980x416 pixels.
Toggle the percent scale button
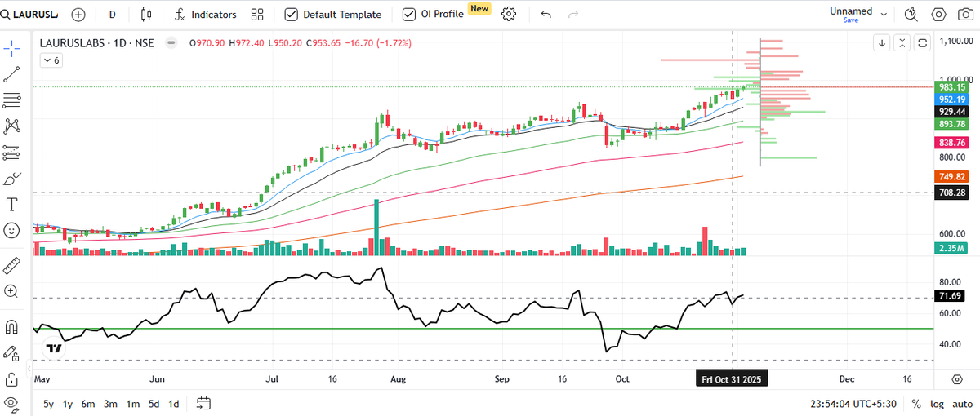pos(915,404)
